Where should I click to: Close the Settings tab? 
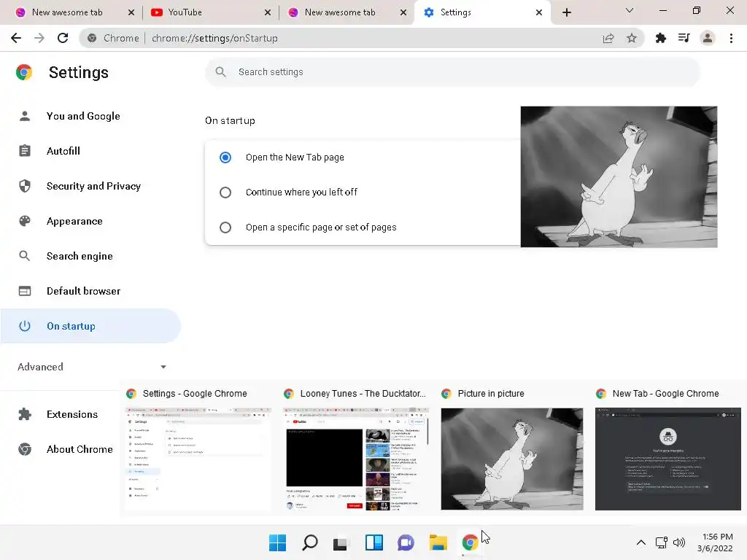click(x=539, y=12)
